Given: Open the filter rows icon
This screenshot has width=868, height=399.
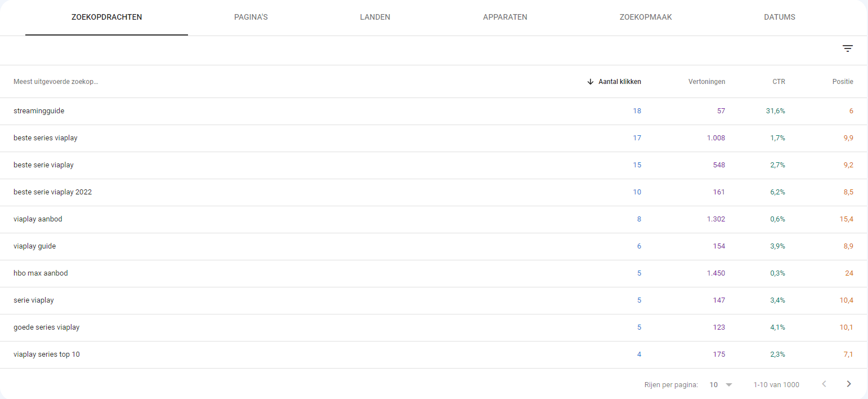Looking at the screenshot, I should click(848, 48).
